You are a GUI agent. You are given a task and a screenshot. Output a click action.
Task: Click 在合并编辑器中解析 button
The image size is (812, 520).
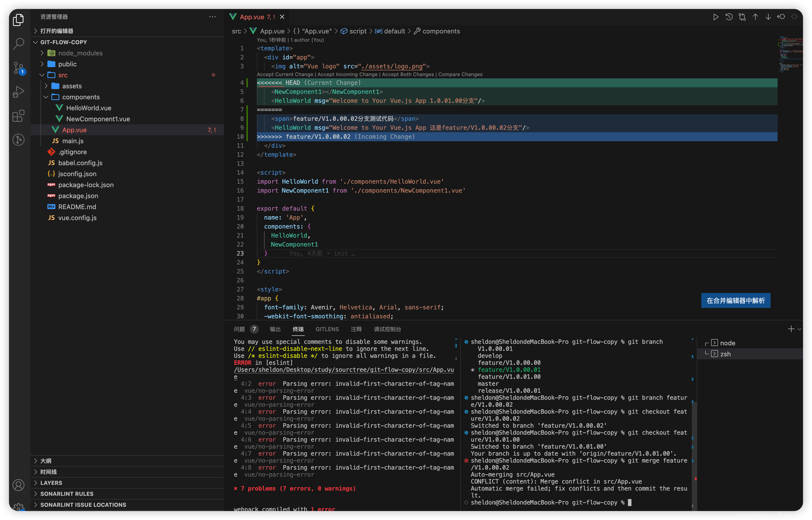(x=735, y=300)
